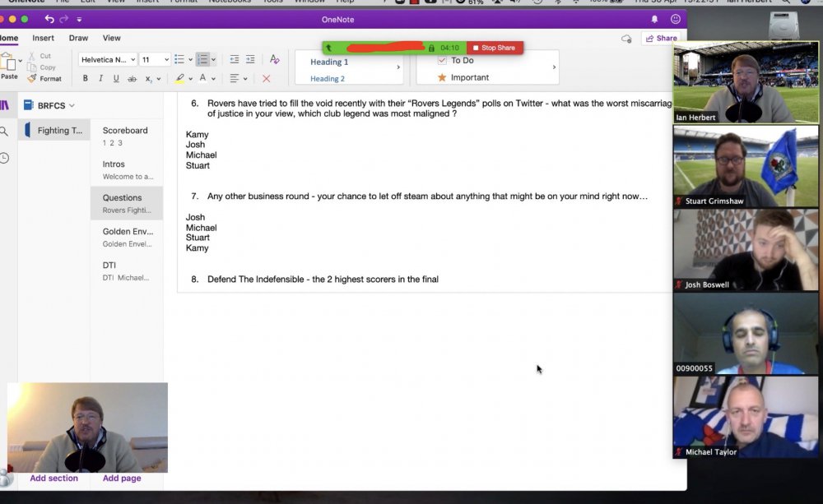The image size is (823, 504).
Task: Open the Intros page
Action: 127,170
